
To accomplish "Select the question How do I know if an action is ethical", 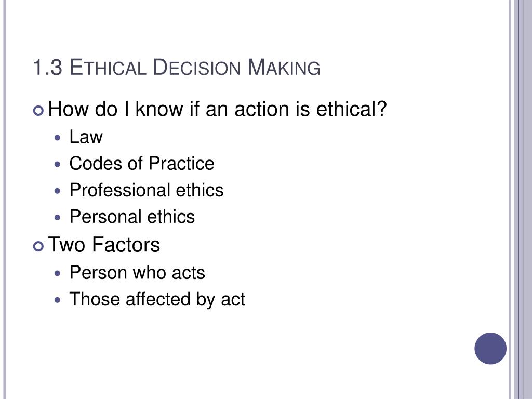I will [x=218, y=109].
